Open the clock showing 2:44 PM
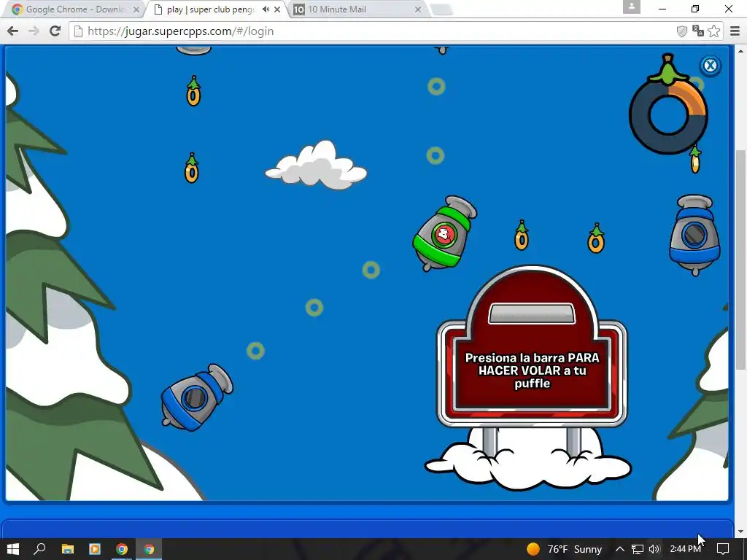This screenshot has width=747, height=560. tap(685, 549)
